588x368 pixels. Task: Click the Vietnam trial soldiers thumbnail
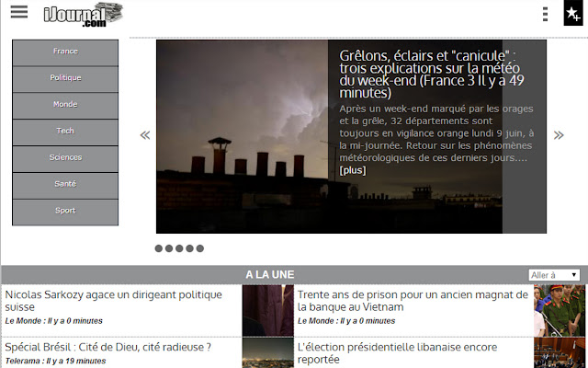[560, 310]
